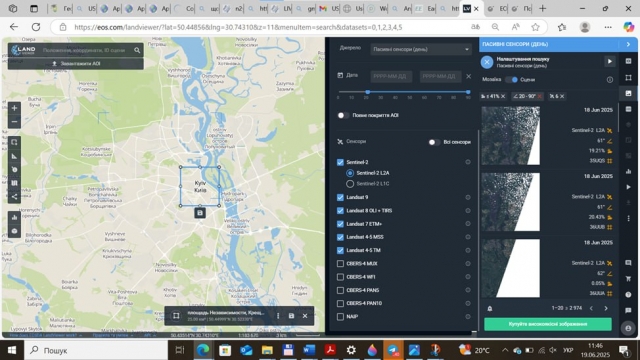
Task: Open the chat feedback icon in right sidebar
Action: [x=628, y=310]
